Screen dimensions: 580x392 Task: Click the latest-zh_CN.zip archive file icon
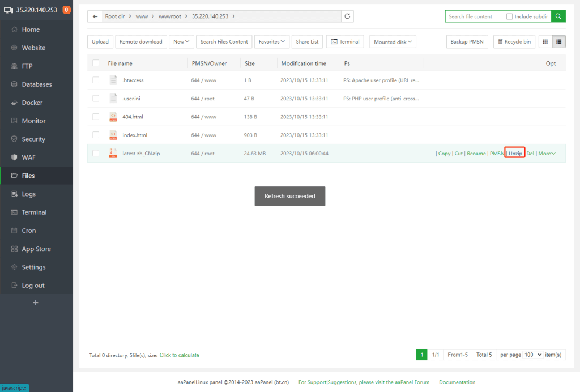tap(113, 153)
